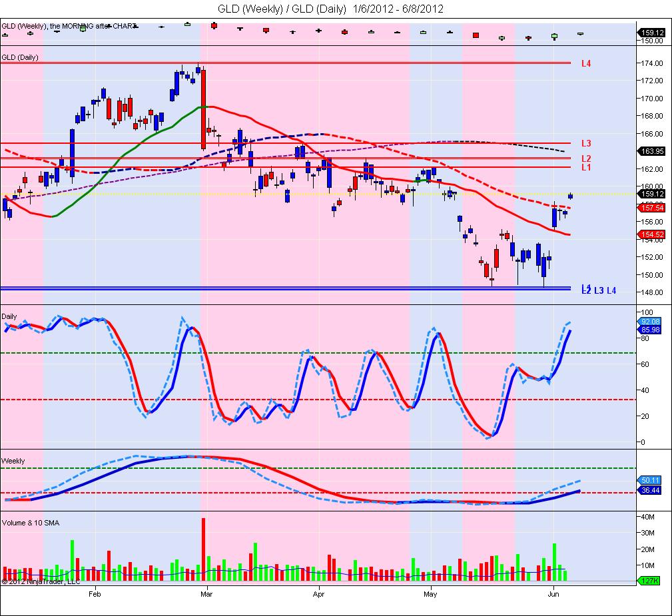Select the 174.00 price axis label

click(652, 63)
